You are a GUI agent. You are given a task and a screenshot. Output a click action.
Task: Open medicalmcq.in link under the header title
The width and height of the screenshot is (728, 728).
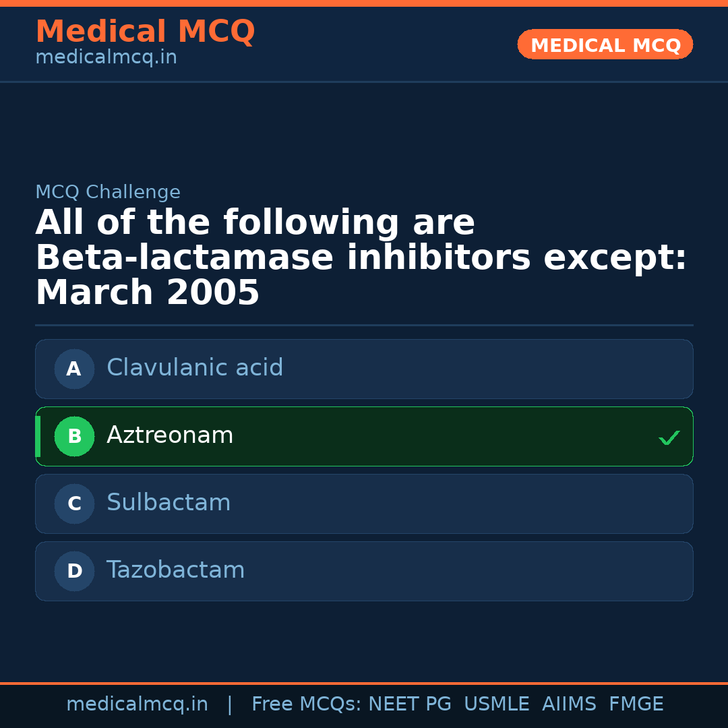pos(106,58)
